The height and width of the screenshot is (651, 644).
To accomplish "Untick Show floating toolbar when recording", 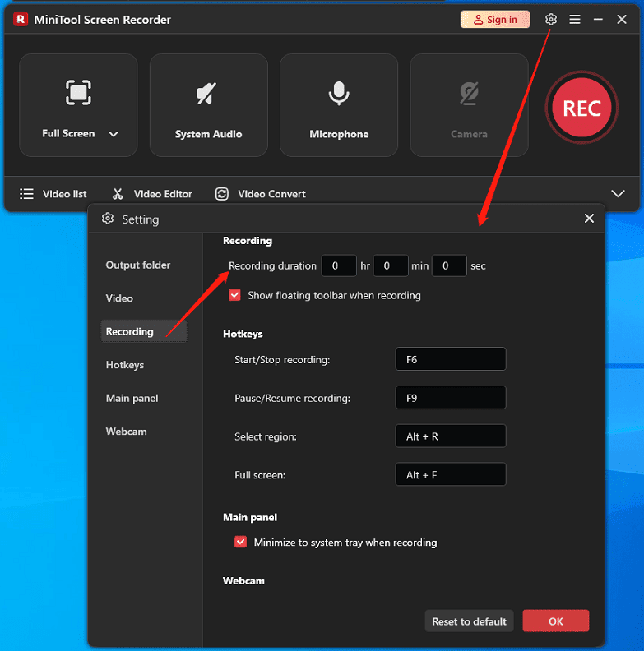I will pyautogui.click(x=234, y=295).
